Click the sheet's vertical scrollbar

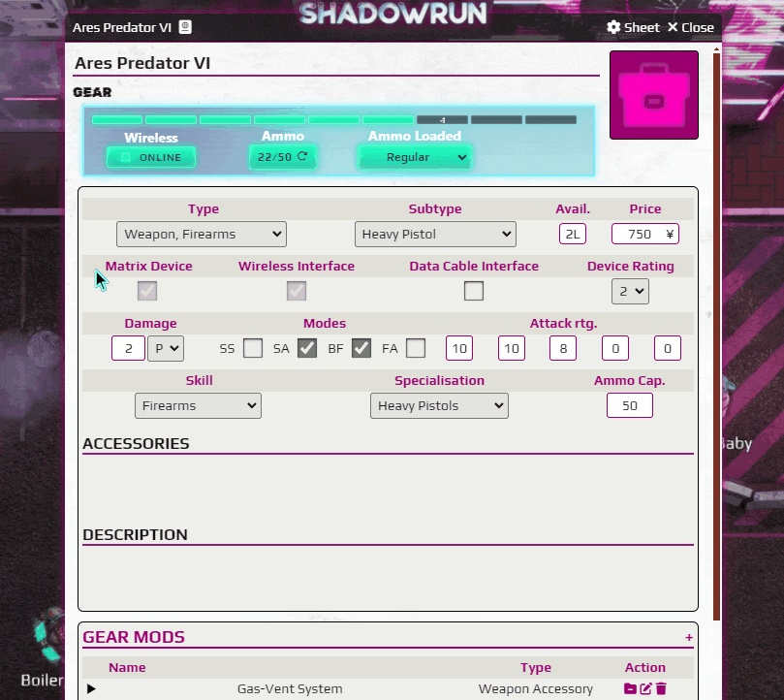[x=716, y=335]
